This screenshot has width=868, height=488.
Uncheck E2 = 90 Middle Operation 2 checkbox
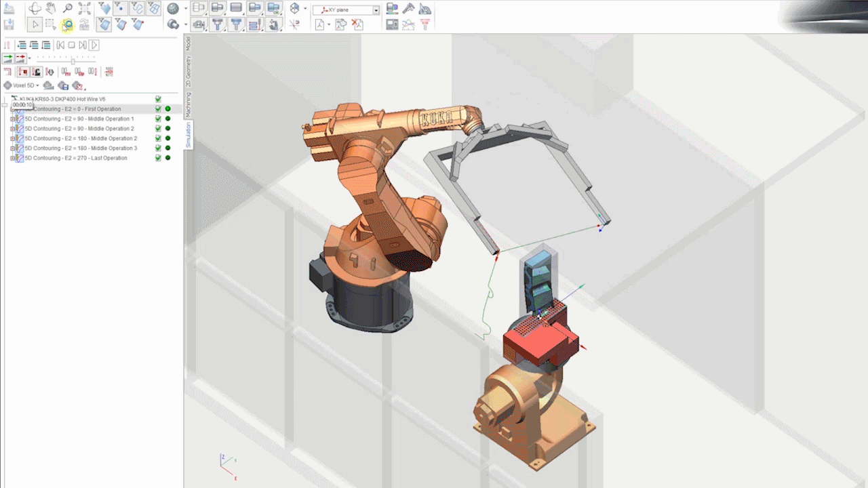pos(158,128)
